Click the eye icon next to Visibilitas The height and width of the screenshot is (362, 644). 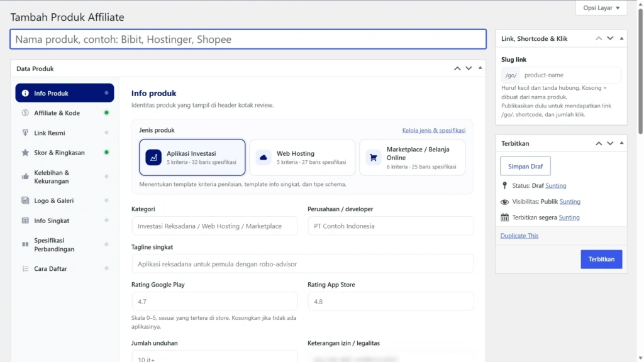point(505,202)
